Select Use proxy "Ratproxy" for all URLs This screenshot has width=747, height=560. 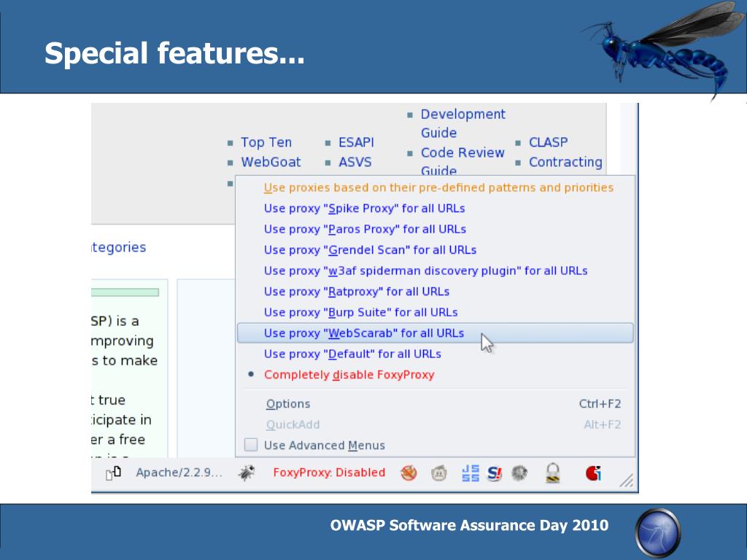tap(436, 292)
